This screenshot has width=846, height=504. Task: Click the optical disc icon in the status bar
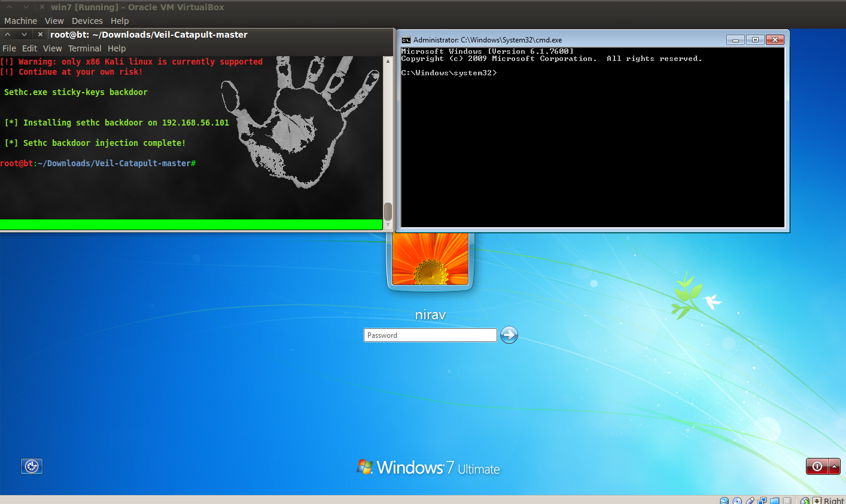coord(737,501)
